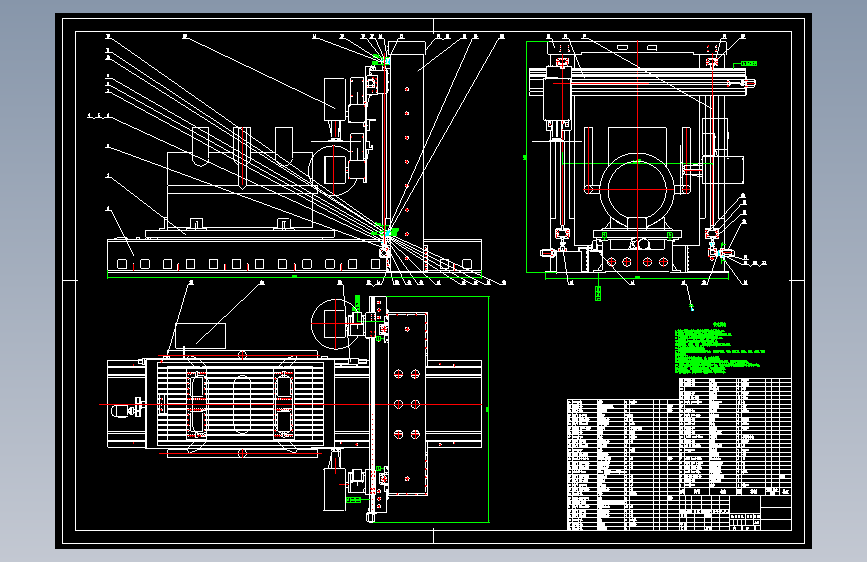Image resolution: width=867 pixels, height=562 pixels.
Task: Select the circled spindle detail in plan view
Action: pyautogui.click(x=335, y=325)
